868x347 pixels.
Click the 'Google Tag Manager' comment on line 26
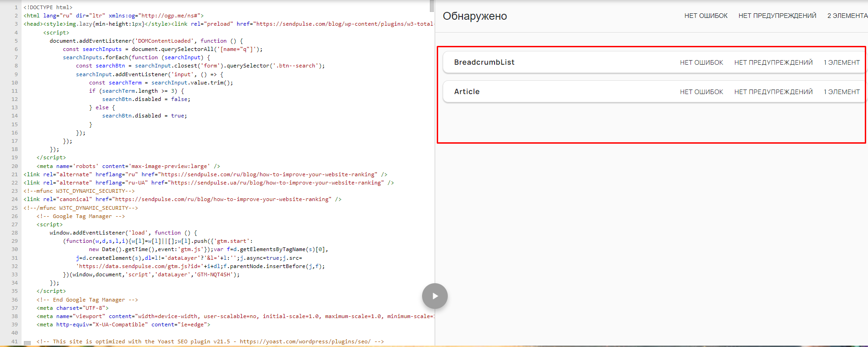(81, 216)
